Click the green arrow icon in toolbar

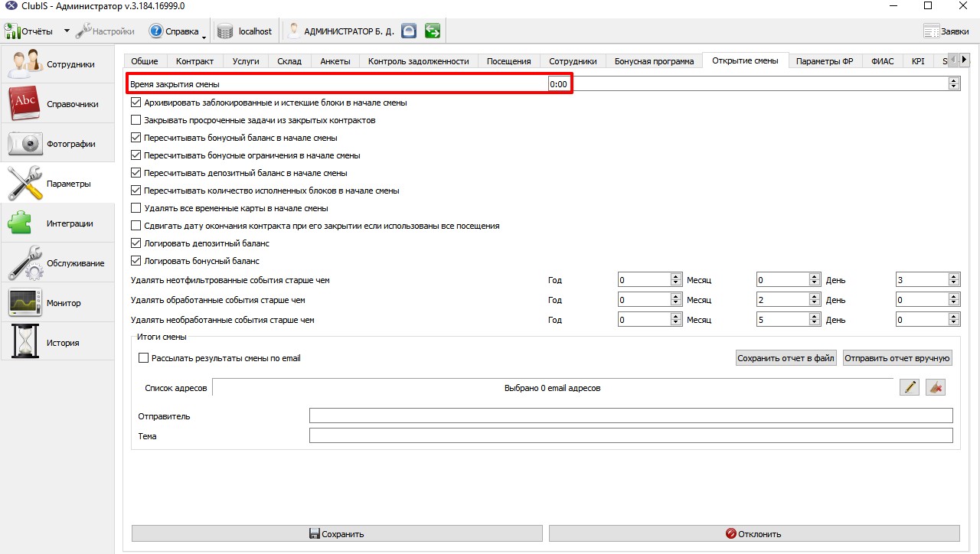433,31
